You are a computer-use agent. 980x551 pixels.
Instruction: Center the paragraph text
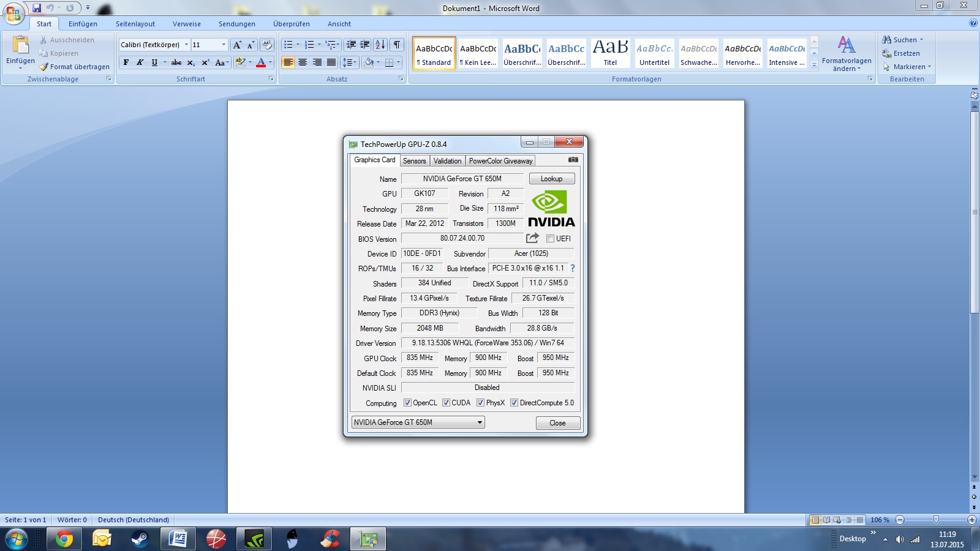303,62
